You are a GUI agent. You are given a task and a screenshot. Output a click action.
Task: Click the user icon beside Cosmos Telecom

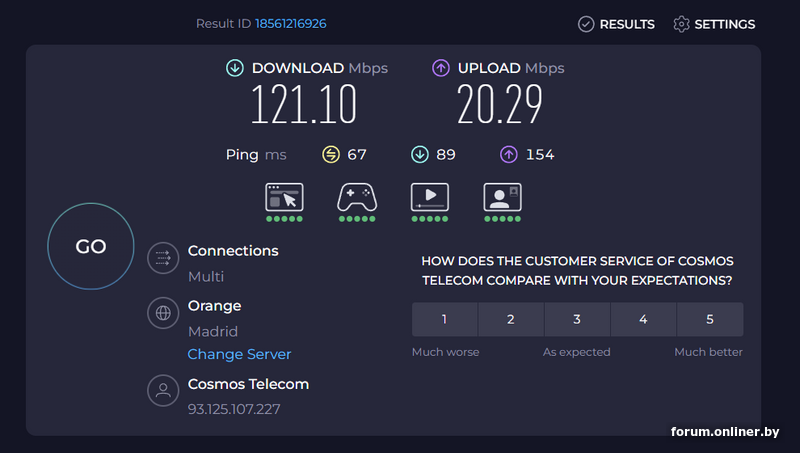tap(163, 391)
